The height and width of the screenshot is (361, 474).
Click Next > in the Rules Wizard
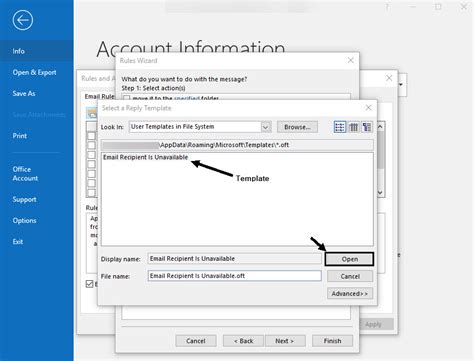[285, 341]
